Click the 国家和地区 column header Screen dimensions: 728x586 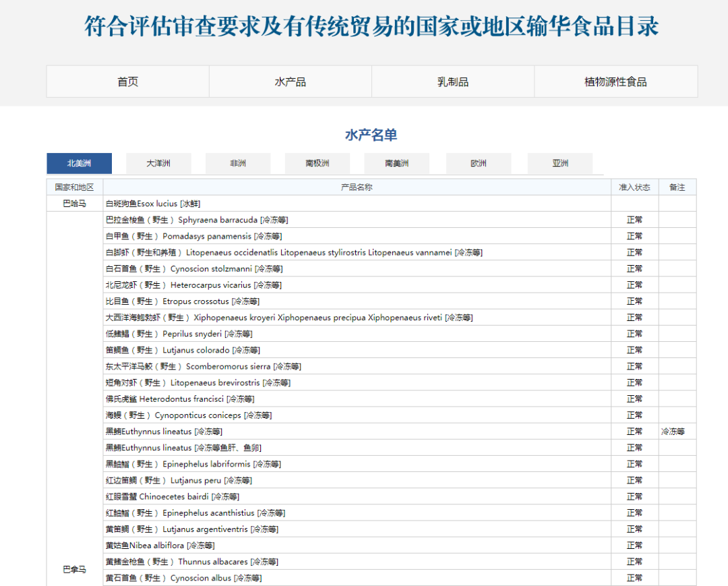tap(74, 187)
